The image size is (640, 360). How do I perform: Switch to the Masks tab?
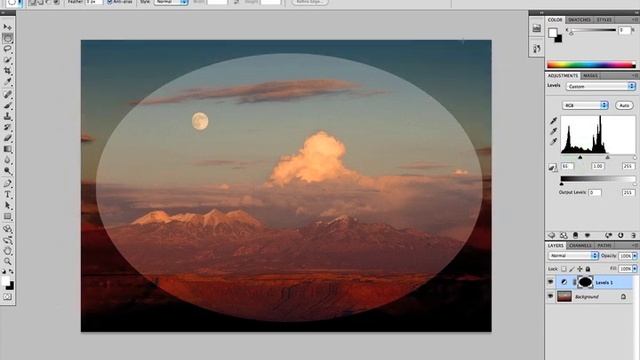point(590,76)
